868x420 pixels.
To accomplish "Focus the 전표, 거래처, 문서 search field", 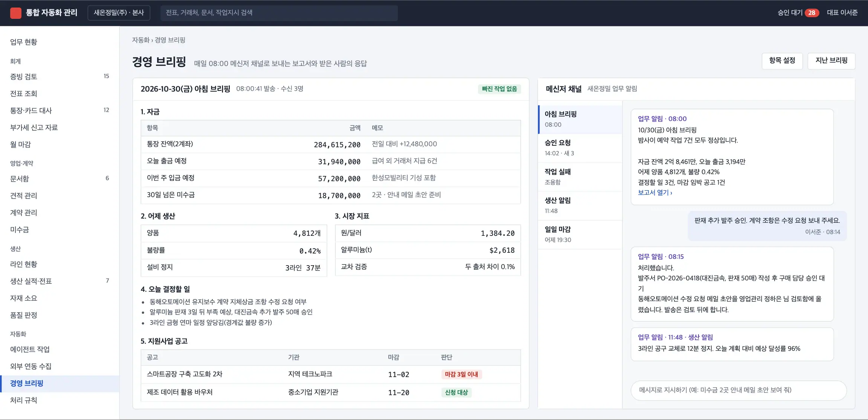I will (279, 13).
